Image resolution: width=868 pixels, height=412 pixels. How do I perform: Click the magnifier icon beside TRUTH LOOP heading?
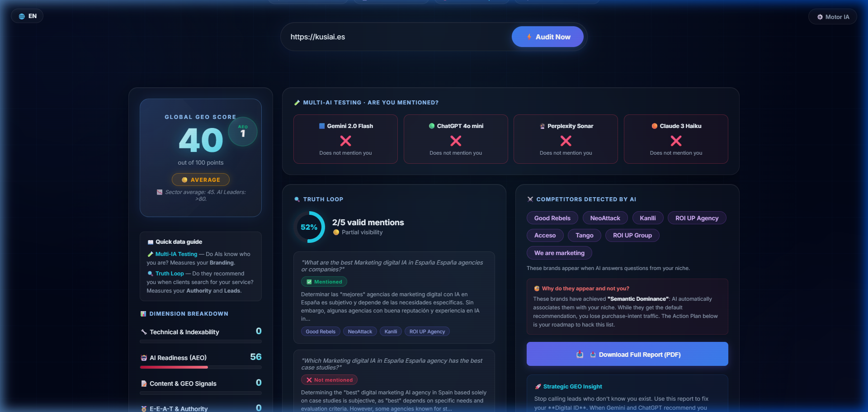(x=297, y=199)
